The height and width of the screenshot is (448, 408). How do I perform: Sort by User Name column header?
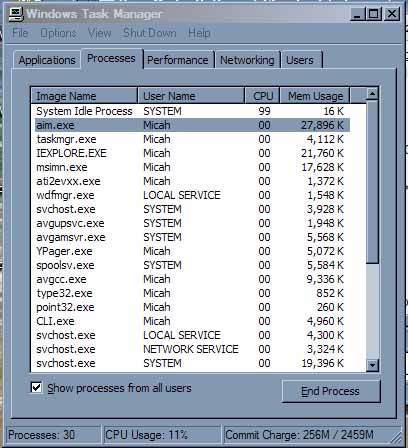click(x=191, y=96)
